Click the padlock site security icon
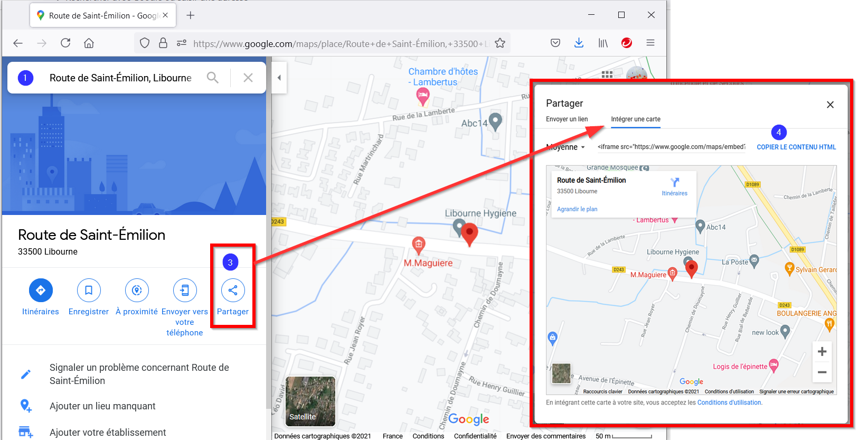The width and height of the screenshot is (868, 440). click(x=163, y=43)
